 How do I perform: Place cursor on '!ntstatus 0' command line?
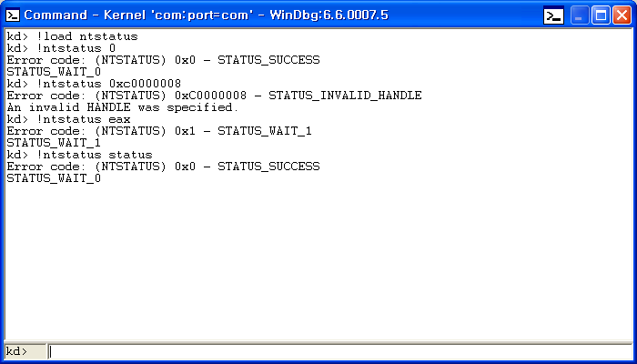tap(62, 48)
